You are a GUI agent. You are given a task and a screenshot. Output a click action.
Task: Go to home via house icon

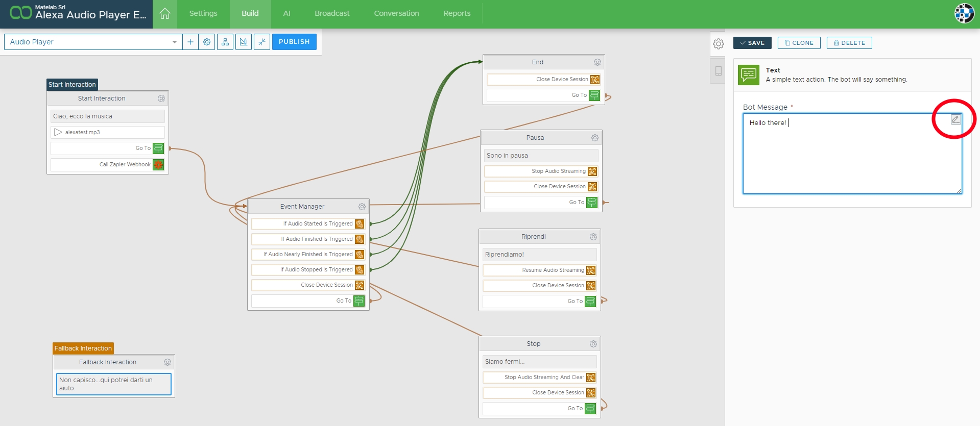coord(165,14)
